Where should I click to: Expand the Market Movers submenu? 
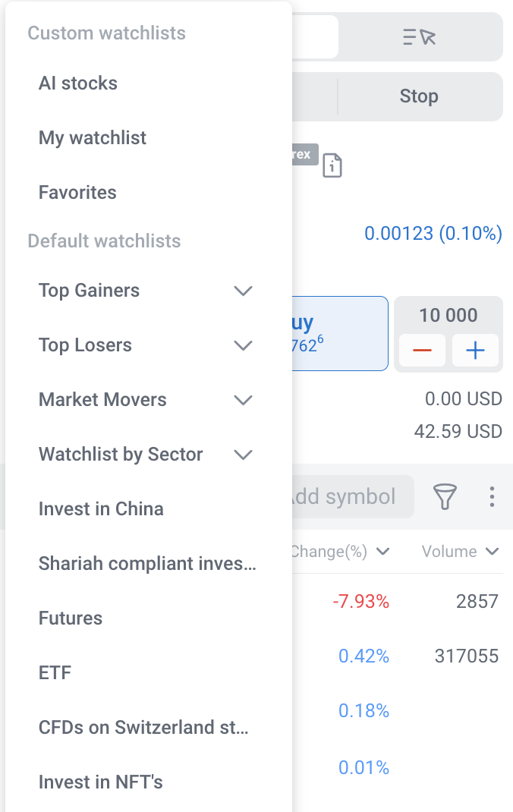coord(242,400)
